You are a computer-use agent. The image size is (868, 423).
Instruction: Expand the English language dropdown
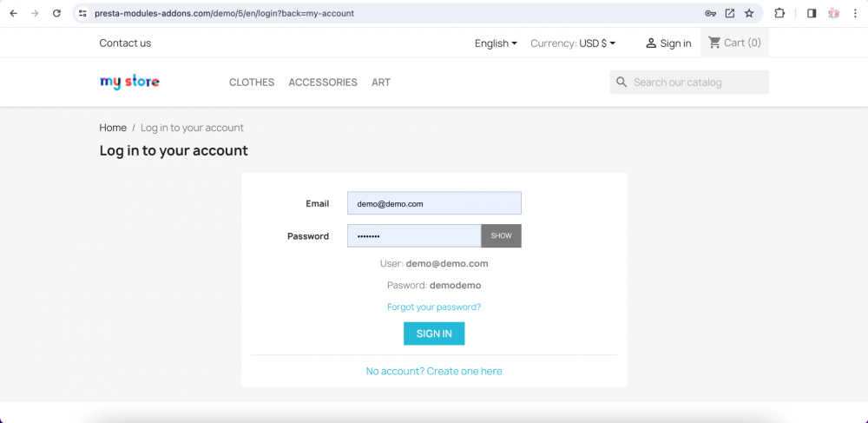496,43
